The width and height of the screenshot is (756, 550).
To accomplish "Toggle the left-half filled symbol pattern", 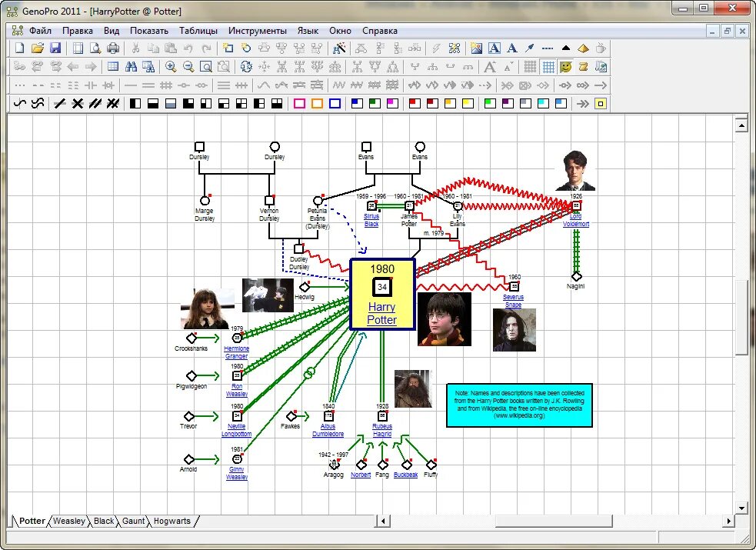I will pyautogui.click(x=135, y=103).
